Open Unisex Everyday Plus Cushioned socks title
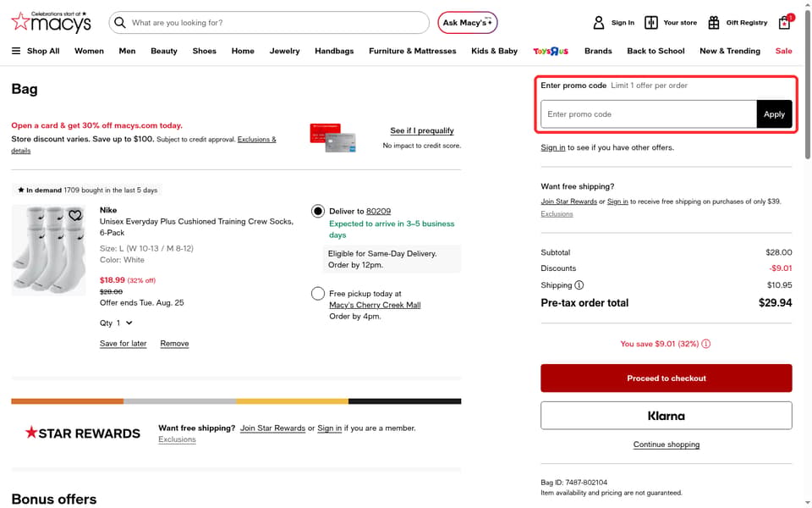 [x=196, y=227]
